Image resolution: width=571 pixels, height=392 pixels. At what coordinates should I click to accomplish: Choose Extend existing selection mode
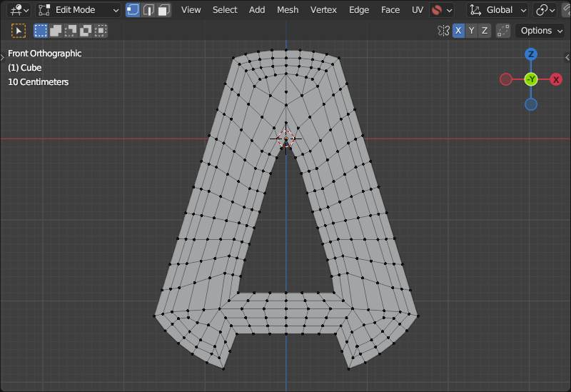[x=56, y=31]
